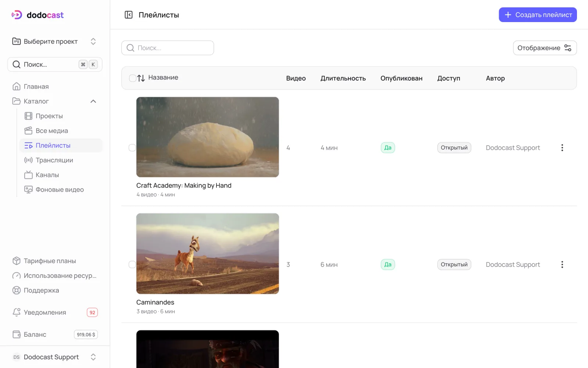
Task: Click the Тарифные планы box icon
Action: tap(17, 261)
